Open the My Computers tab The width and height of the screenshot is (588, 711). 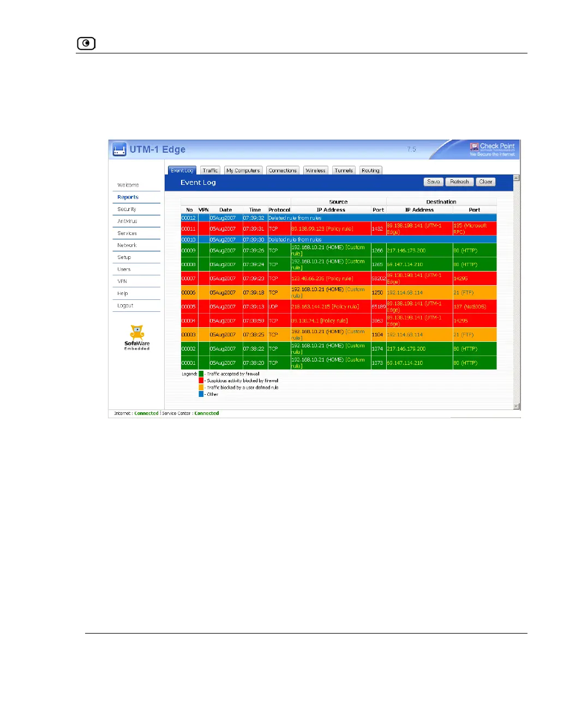[243, 171]
